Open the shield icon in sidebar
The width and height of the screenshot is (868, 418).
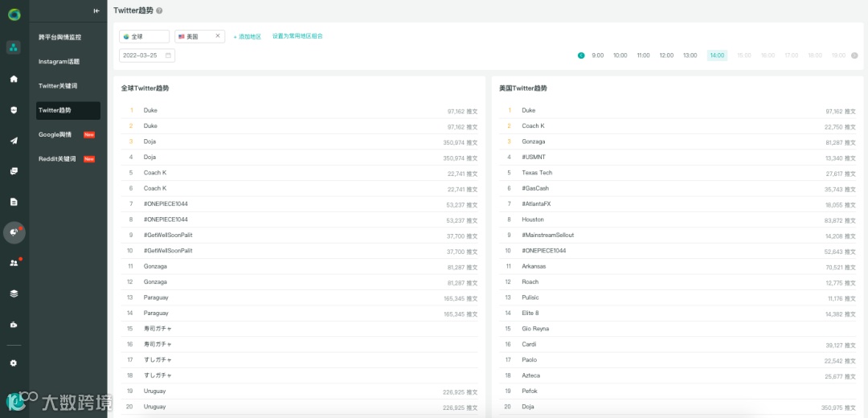tap(14, 109)
